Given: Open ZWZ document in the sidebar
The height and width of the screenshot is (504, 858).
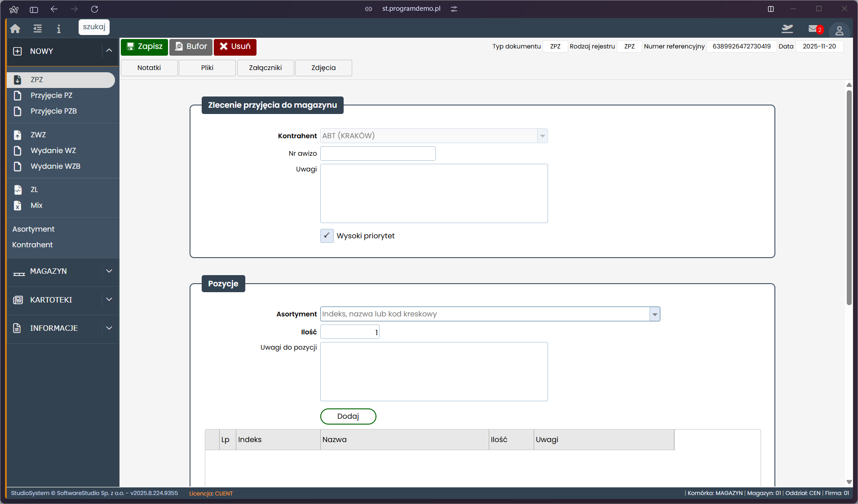Looking at the screenshot, I should click(x=38, y=135).
